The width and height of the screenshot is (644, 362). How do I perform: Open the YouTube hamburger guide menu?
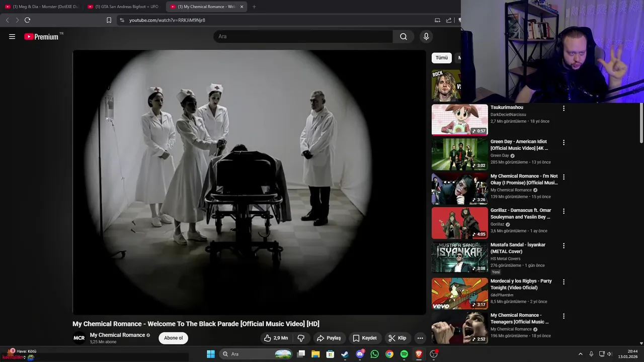point(12,37)
